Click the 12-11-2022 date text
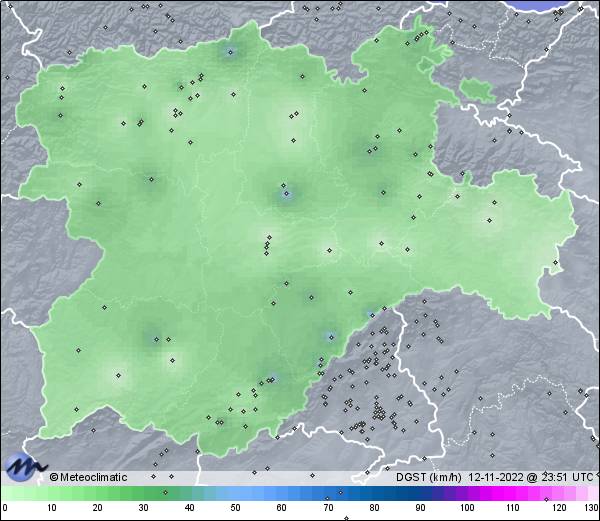Image resolution: width=600 pixels, height=521 pixels. coord(496,477)
